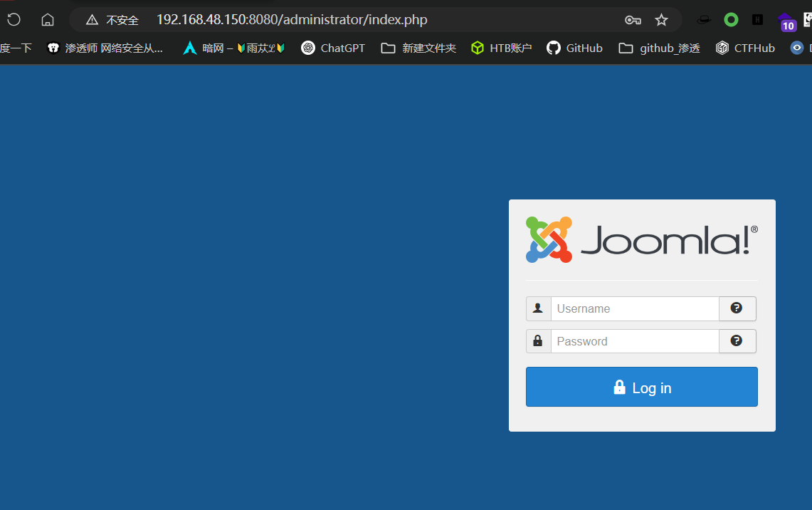Open the purple extension with badge 10
The image size is (812, 510).
(786, 22)
